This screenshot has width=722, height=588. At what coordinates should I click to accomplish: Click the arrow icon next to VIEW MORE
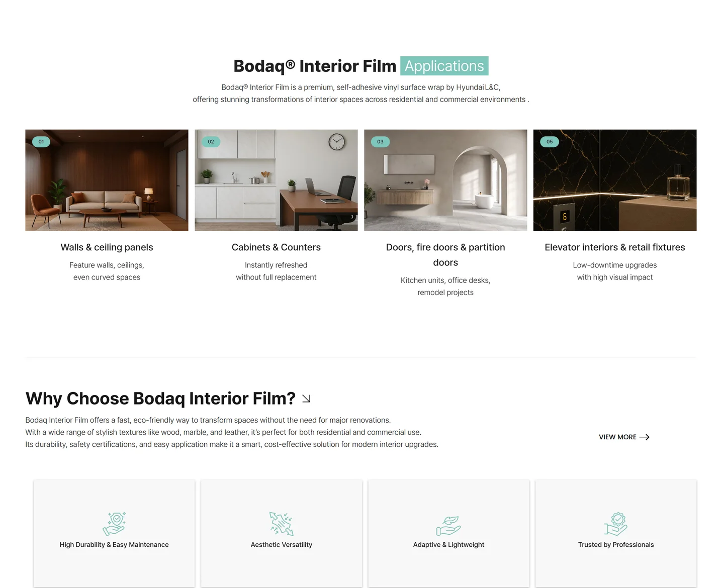click(x=645, y=437)
